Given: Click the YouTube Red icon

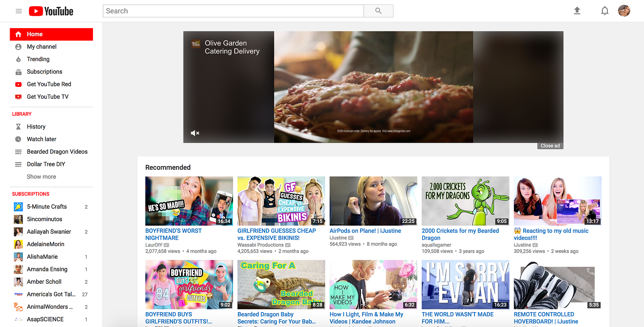Looking at the screenshot, I should point(18,84).
